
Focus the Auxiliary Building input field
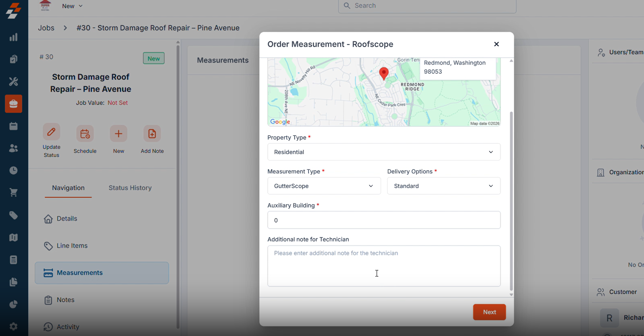coord(383,220)
